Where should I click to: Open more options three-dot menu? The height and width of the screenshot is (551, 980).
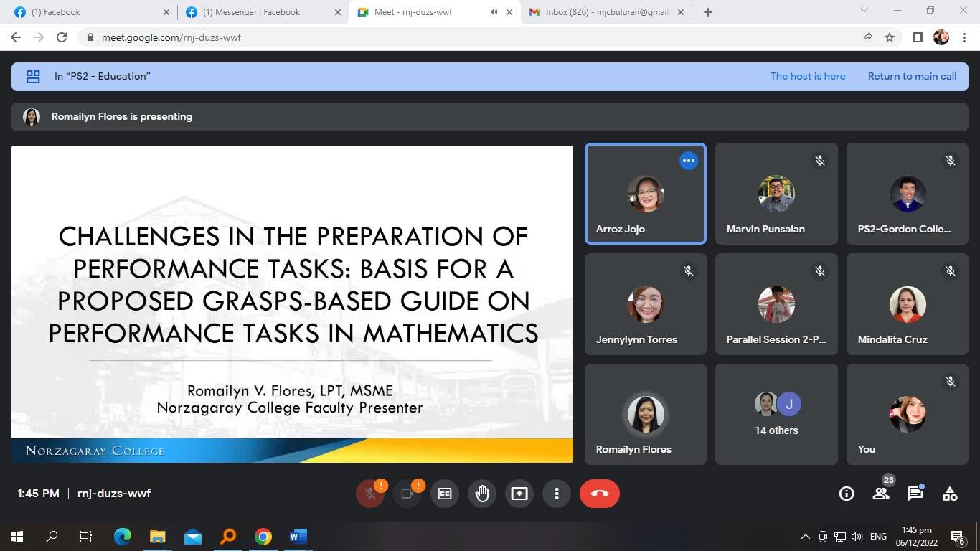coord(557,494)
